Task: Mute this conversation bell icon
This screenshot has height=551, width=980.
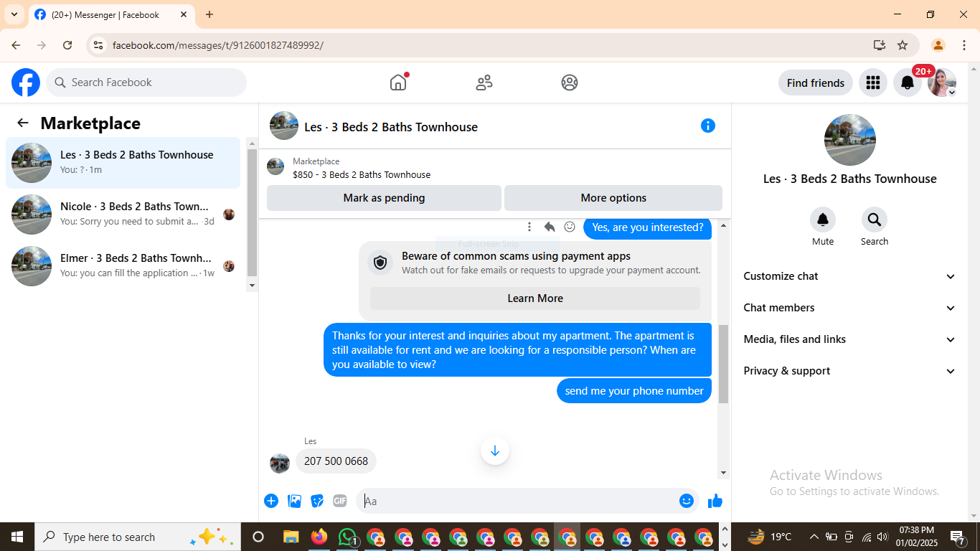Action: pos(823,220)
